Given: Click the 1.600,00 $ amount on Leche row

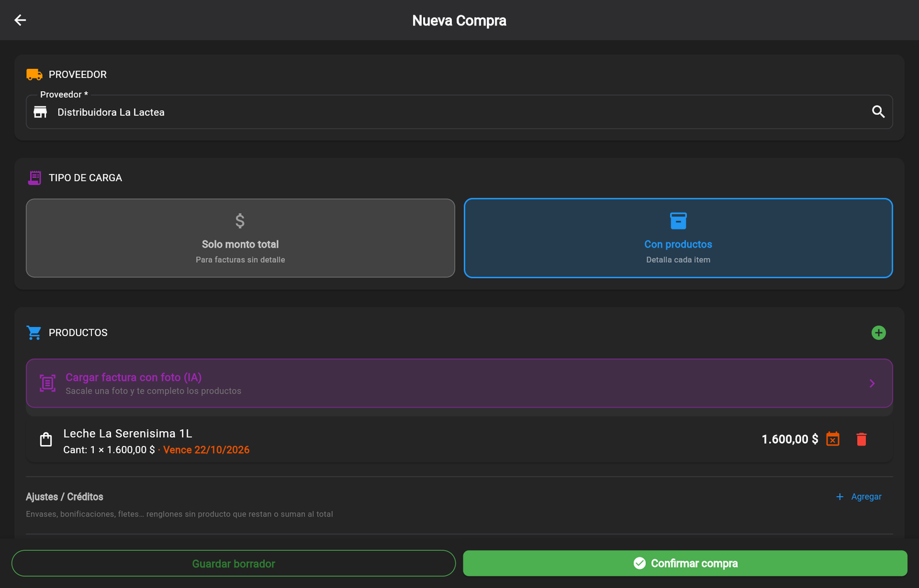Looking at the screenshot, I should tap(790, 439).
